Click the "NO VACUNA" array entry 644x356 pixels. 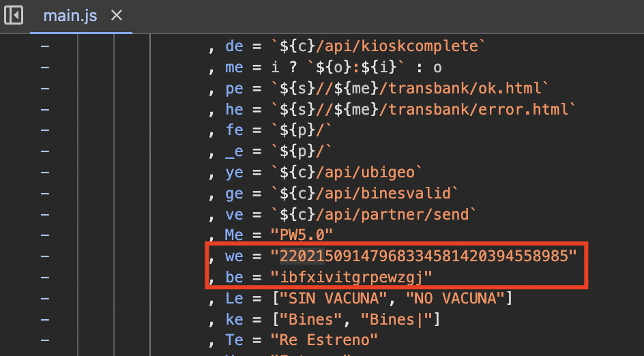click(455, 298)
